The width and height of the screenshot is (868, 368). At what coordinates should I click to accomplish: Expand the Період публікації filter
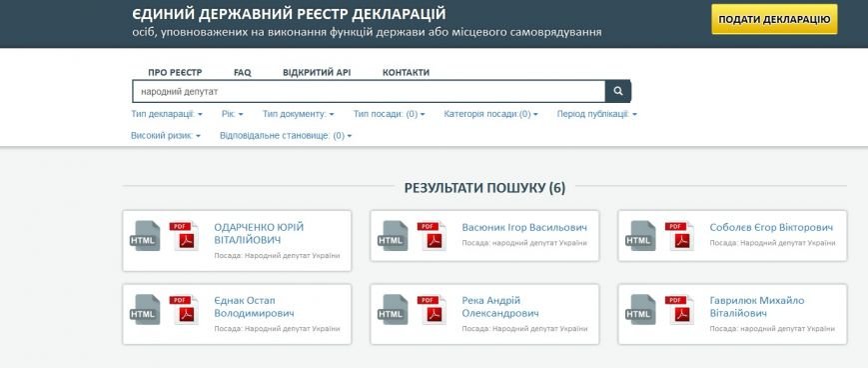597,114
